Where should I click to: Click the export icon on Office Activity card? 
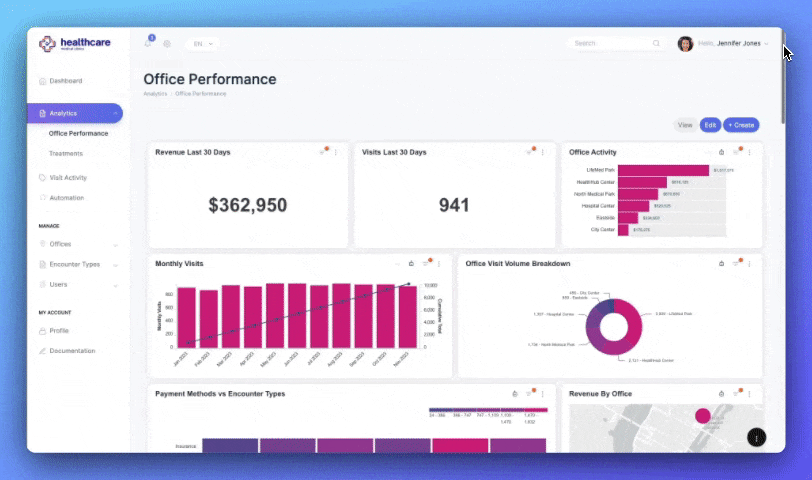721,152
